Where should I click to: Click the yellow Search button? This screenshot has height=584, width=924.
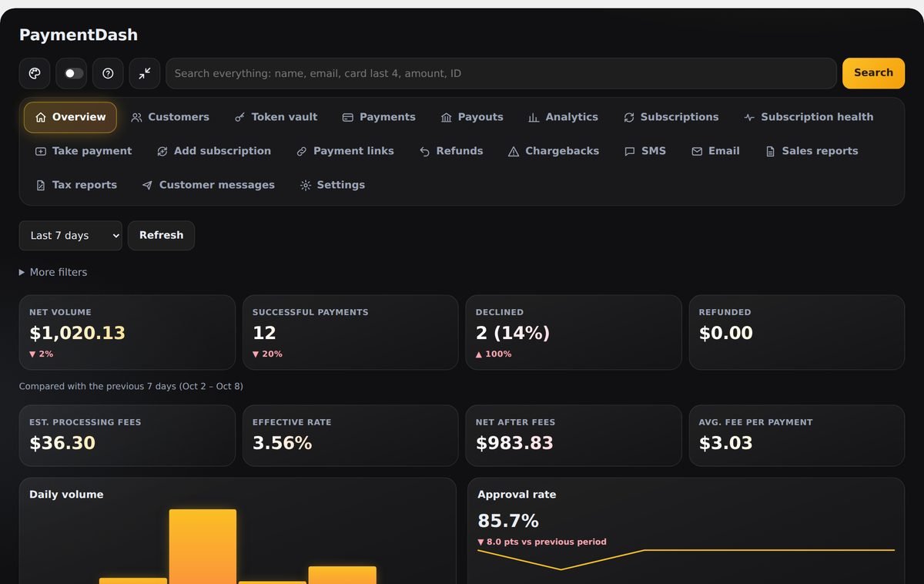[x=873, y=73]
